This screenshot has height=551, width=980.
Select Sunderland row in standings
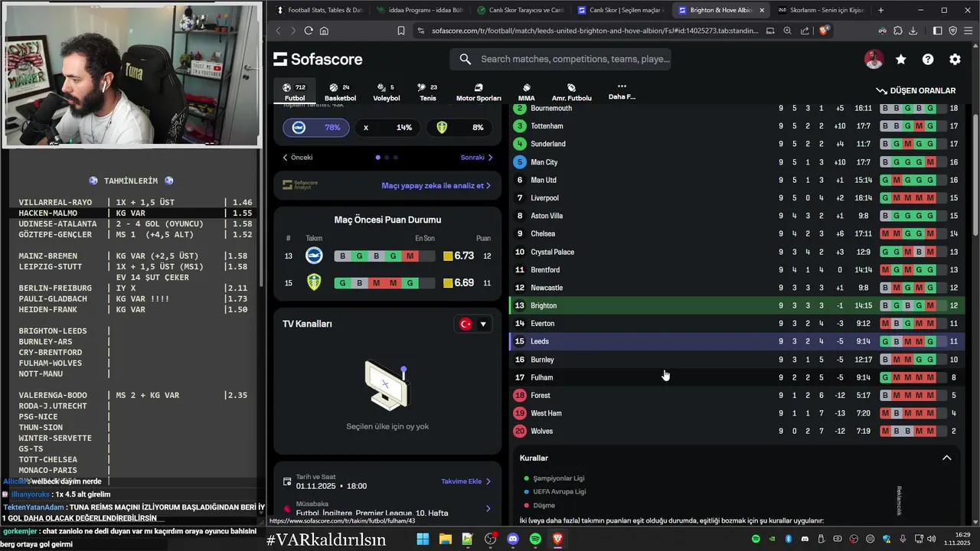(737, 144)
